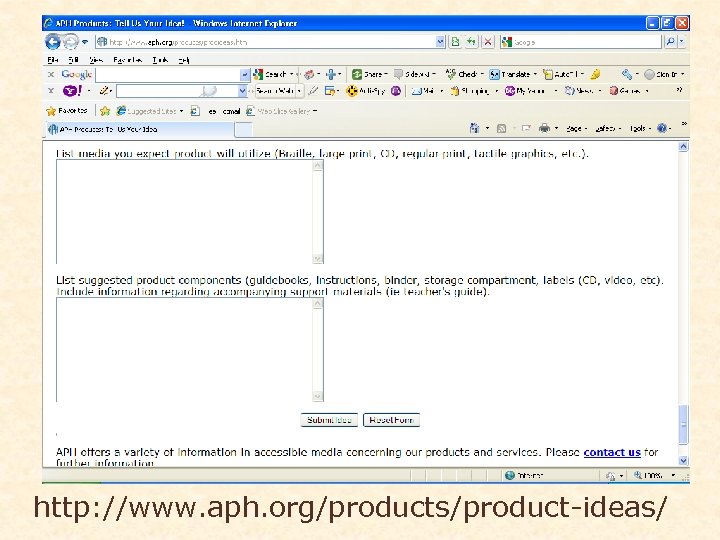
Task: Open the Favorites menu
Action: pyautogui.click(x=128, y=60)
